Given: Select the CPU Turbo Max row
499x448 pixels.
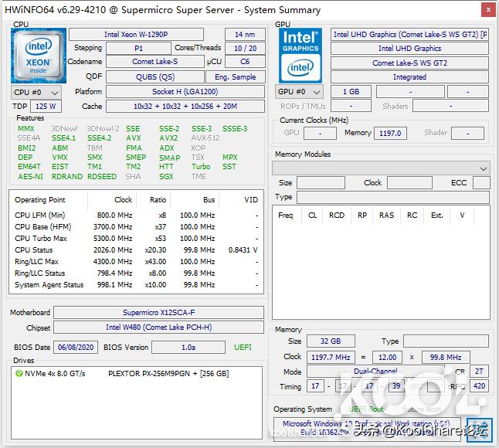Looking at the screenshot, I should click(x=135, y=239).
